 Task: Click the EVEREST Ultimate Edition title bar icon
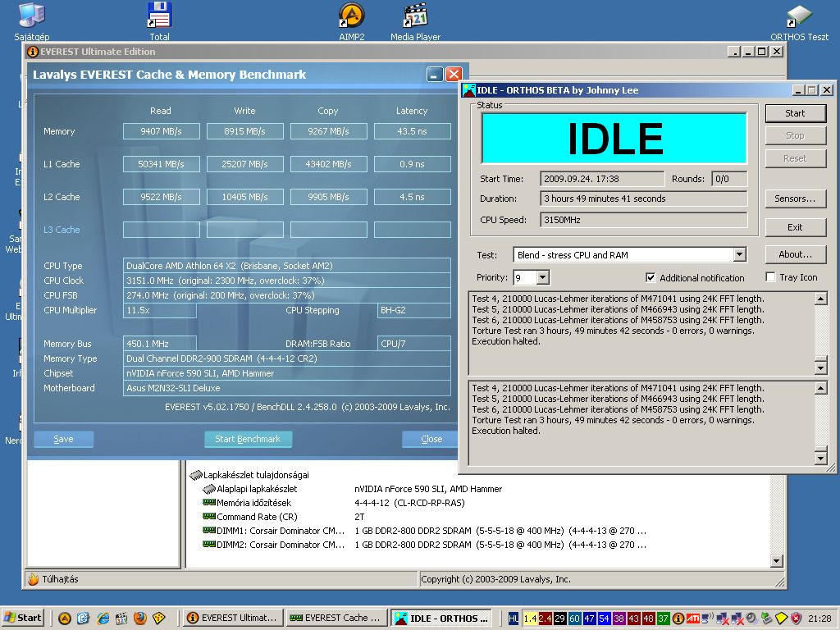tap(33, 52)
